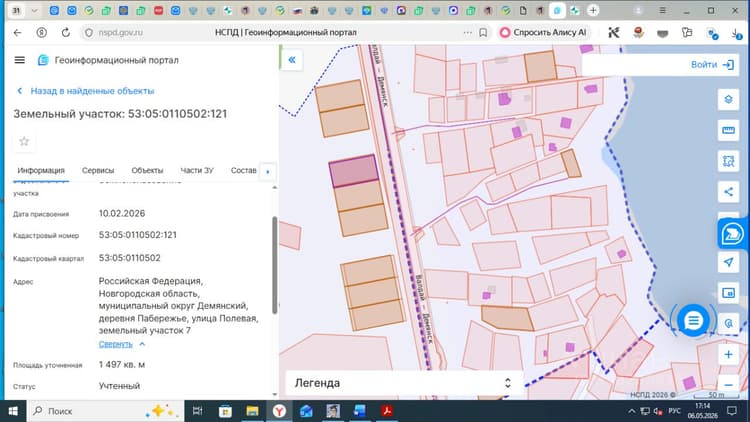Open the Windows Start menu
The image size is (750, 422).
[x=13, y=411]
